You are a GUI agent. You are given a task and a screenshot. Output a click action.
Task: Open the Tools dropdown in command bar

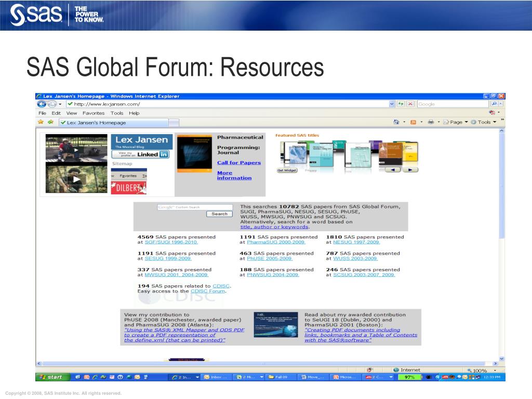(x=484, y=122)
